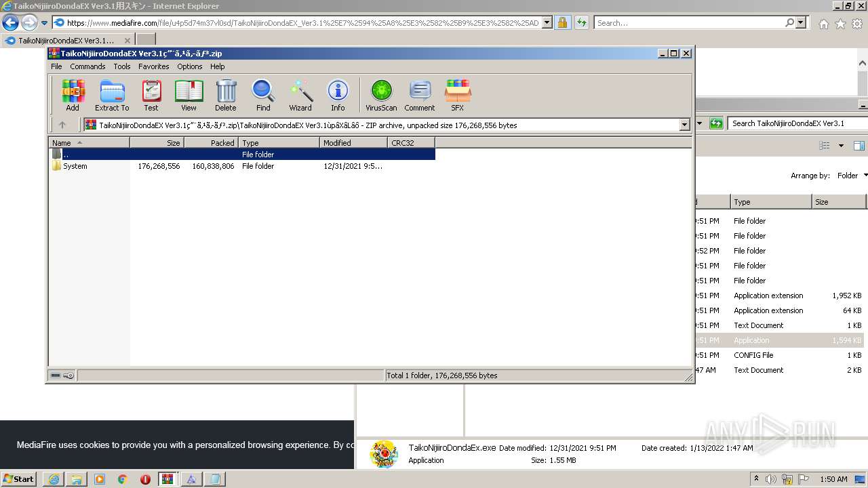Sort by the Size column in WinRAR
This screenshot has height=488, width=868.
coord(157,143)
